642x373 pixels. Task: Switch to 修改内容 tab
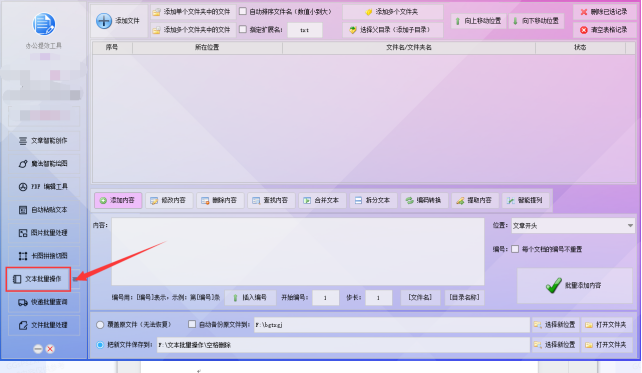pyautogui.click(x=169, y=200)
